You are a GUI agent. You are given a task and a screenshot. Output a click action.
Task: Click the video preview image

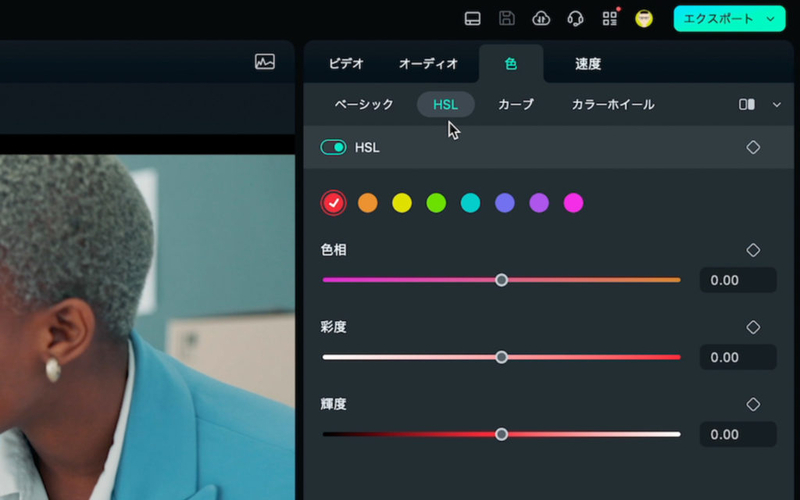pos(147,327)
